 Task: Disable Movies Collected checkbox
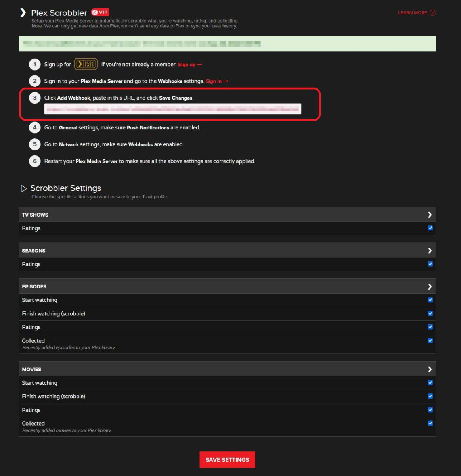(430, 423)
